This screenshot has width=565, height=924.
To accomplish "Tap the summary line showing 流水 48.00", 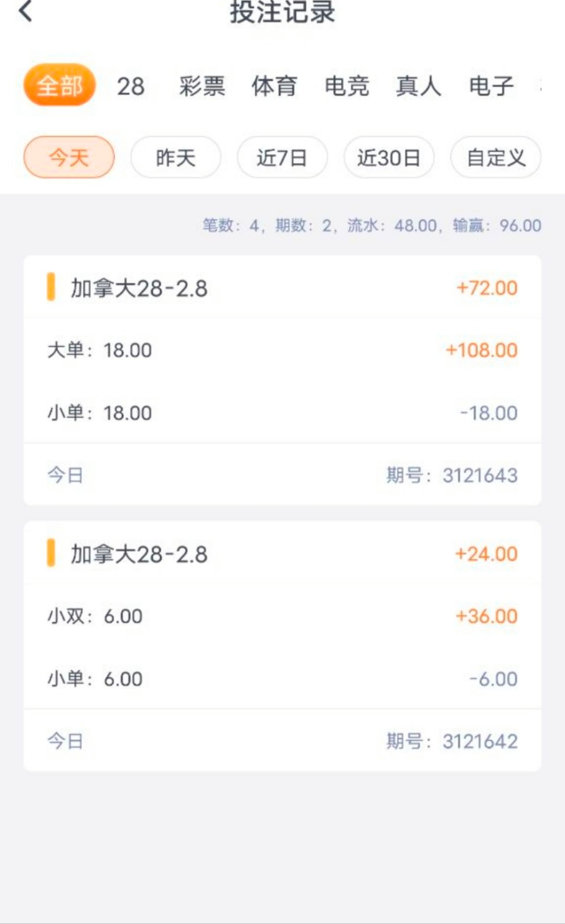I will tap(371, 226).
